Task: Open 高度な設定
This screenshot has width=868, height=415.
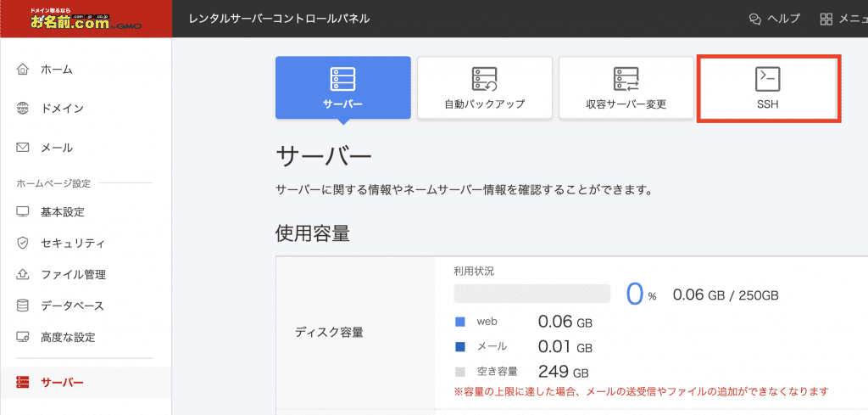Action: click(68, 337)
